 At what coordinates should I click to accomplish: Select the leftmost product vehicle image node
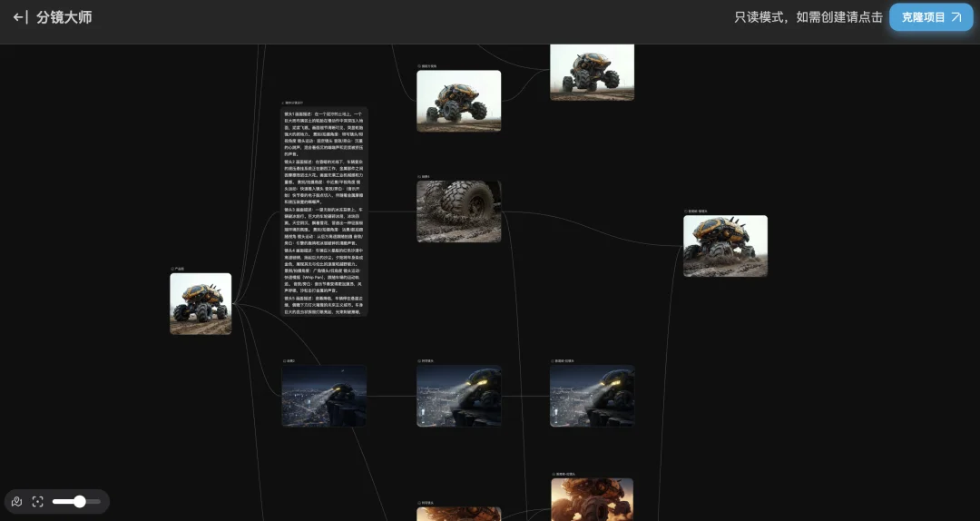tap(201, 304)
